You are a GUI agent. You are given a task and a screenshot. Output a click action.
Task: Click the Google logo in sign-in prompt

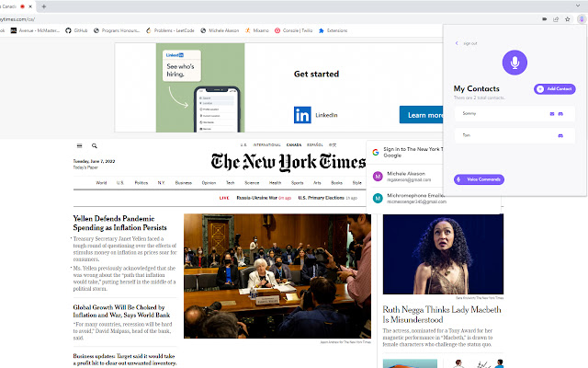pos(376,152)
